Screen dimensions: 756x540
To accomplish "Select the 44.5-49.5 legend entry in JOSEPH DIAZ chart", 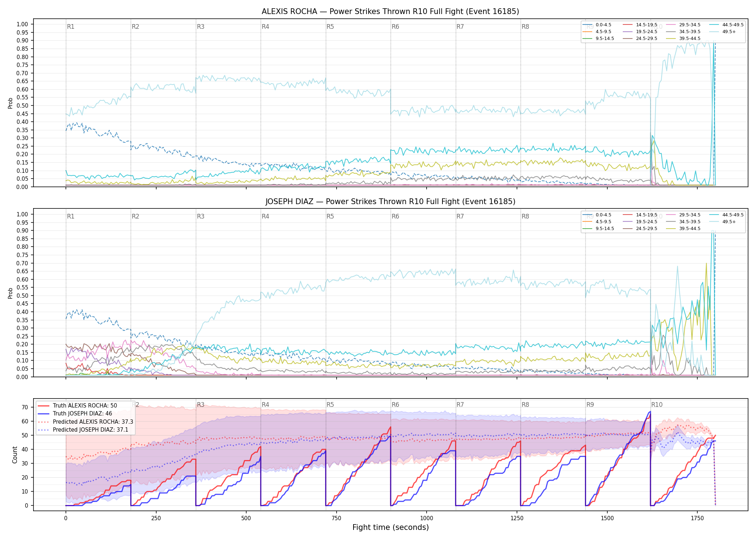I will 726,215.
